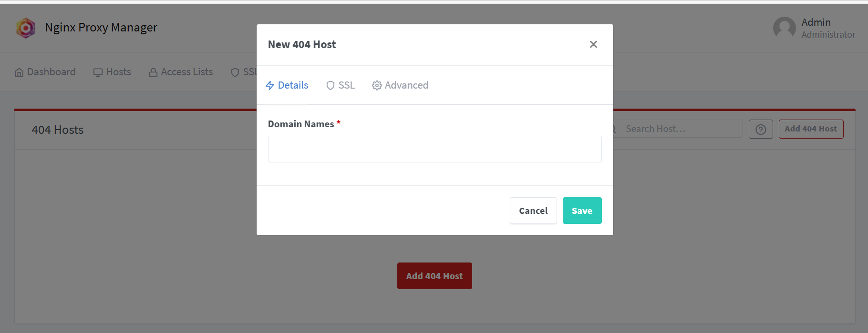Click the SSL shield icon in navigation

click(x=235, y=72)
